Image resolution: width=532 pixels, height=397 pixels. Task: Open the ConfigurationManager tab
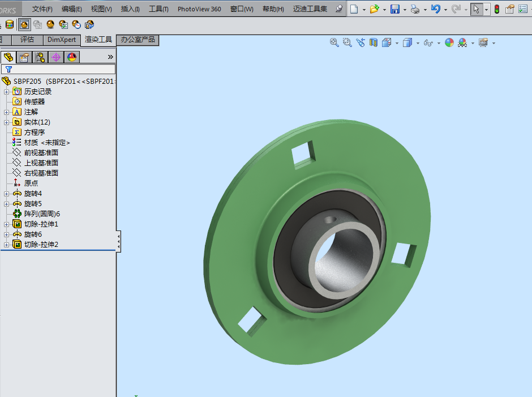(x=40, y=57)
